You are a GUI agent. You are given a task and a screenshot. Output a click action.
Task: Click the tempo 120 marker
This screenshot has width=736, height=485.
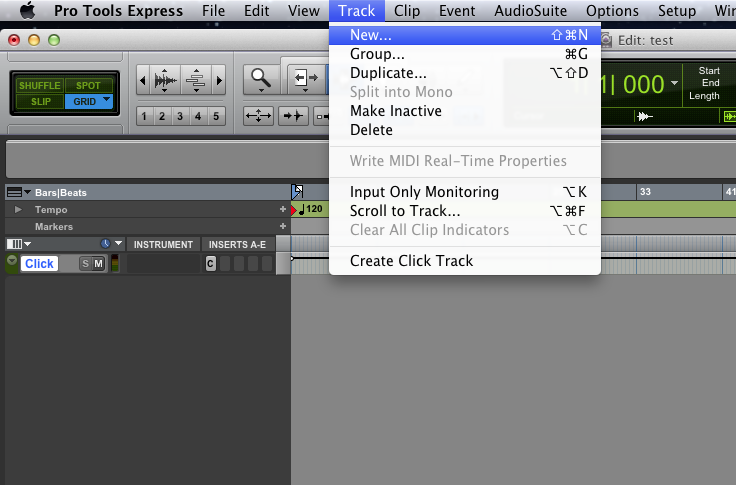click(313, 210)
